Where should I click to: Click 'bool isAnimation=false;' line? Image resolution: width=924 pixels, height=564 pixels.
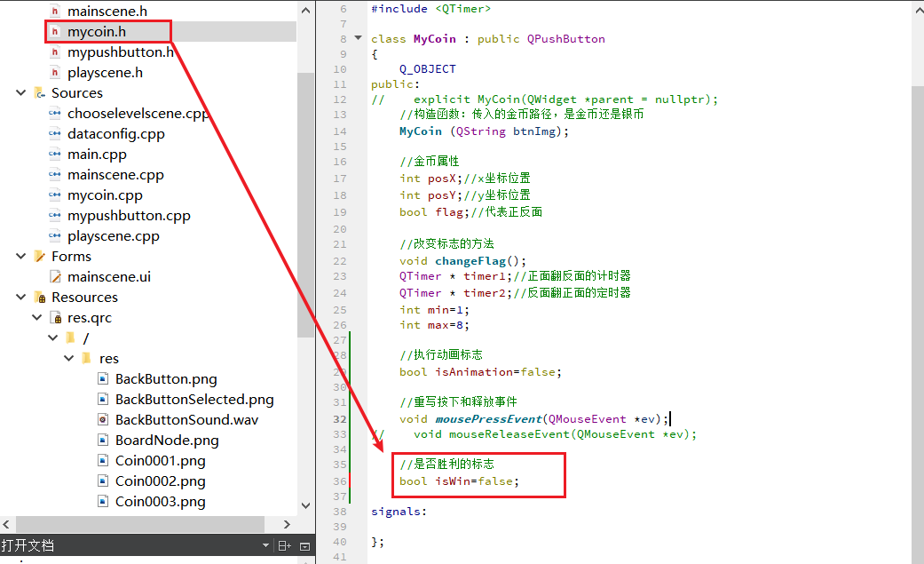tap(480, 372)
